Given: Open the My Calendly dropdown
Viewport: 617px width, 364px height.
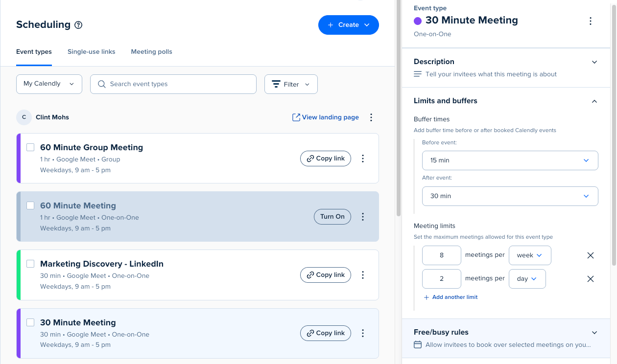Looking at the screenshot, I should (x=49, y=84).
